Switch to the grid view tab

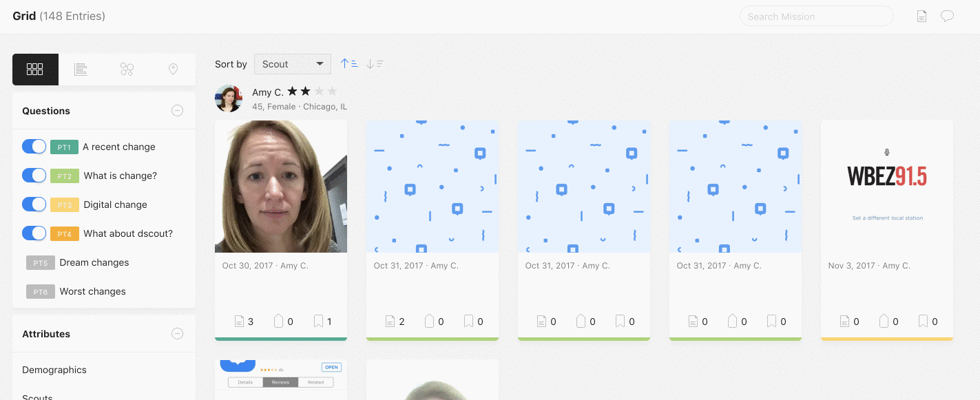[35, 70]
